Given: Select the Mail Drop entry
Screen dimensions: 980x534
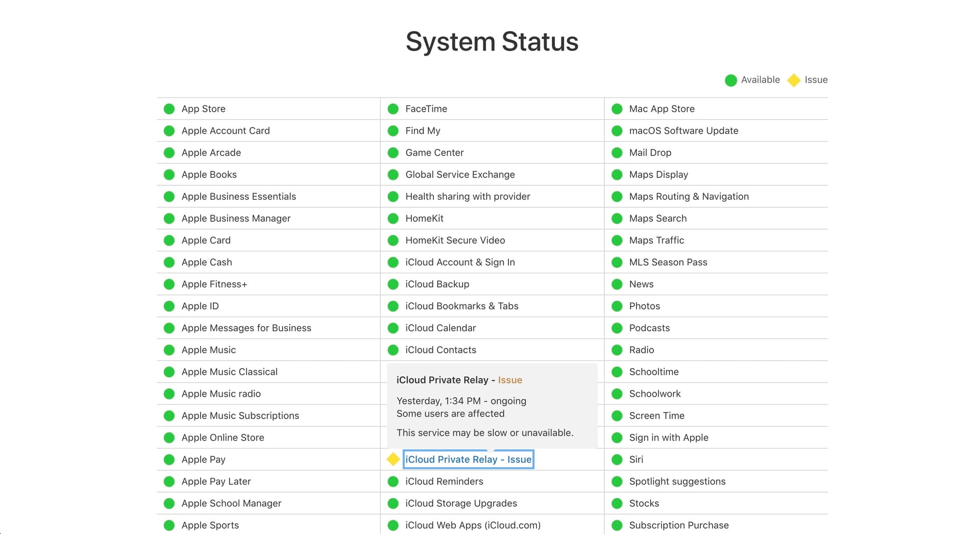Looking at the screenshot, I should coord(650,153).
